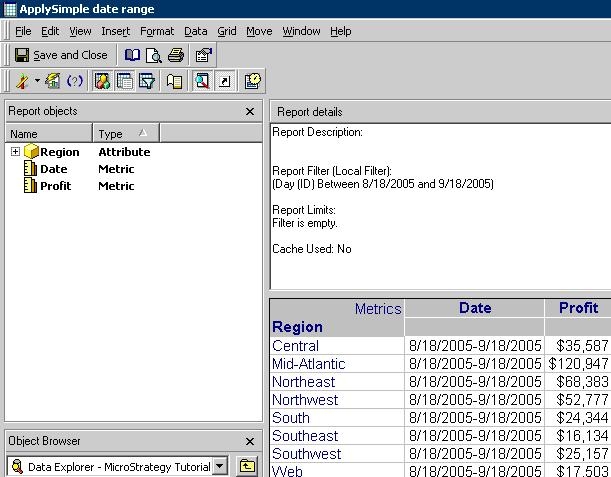Expand the Region attribute tree node
This screenshot has width=611, height=477.
tap(15, 152)
